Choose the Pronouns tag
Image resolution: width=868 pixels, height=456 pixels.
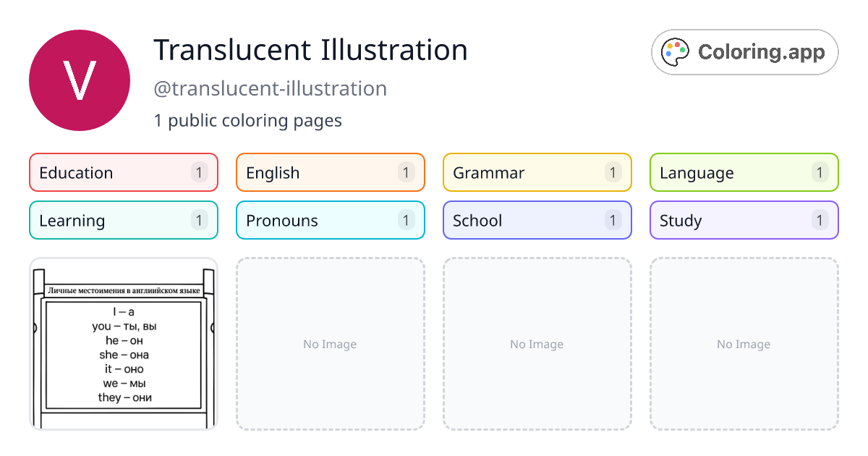331,220
